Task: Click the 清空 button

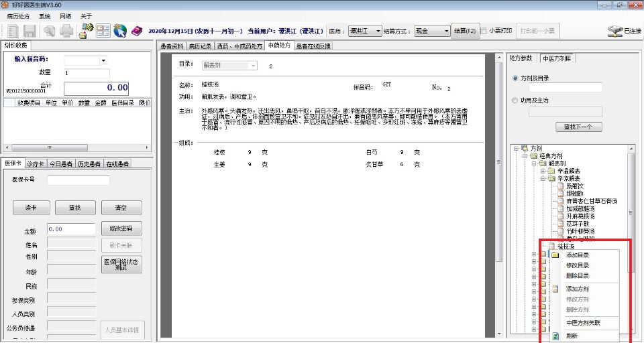Action: [x=121, y=208]
